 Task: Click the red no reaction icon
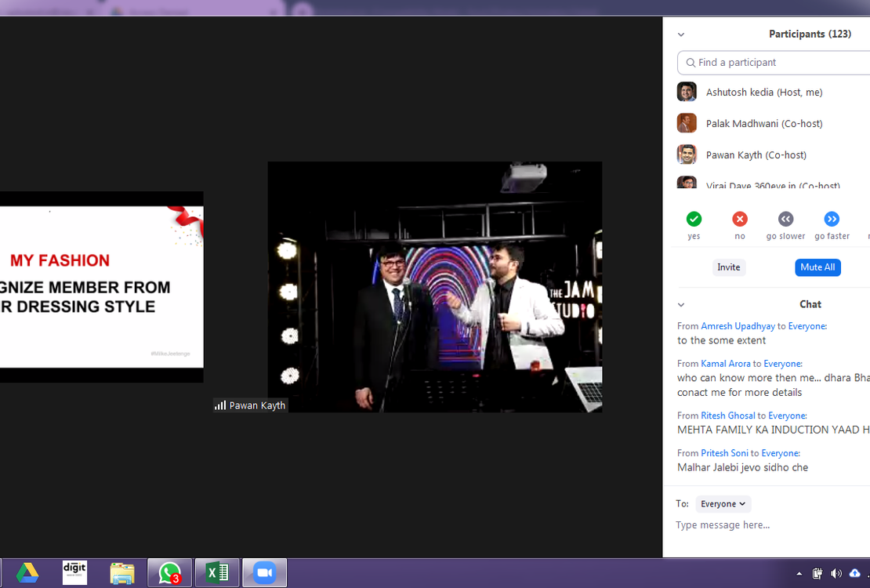pyautogui.click(x=739, y=220)
